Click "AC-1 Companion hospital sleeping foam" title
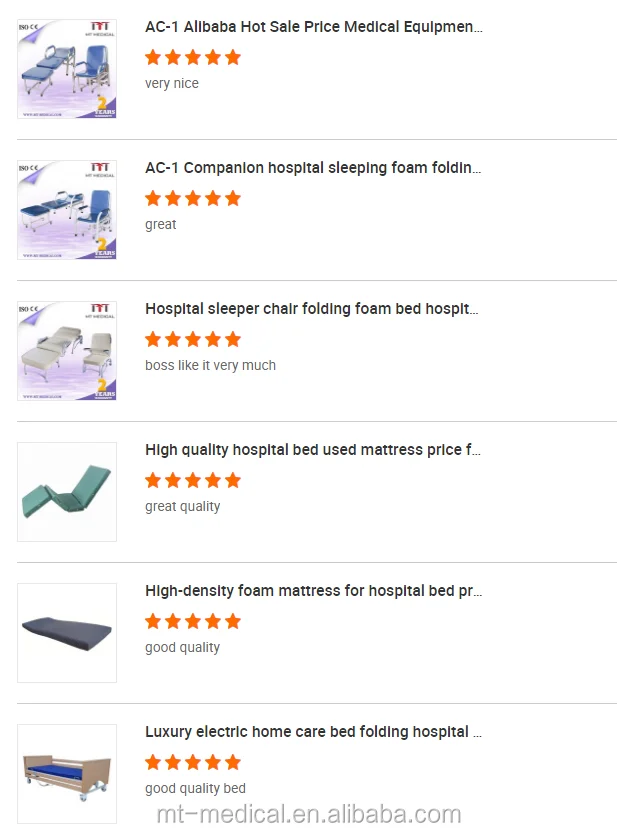 click(x=313, y=168)
